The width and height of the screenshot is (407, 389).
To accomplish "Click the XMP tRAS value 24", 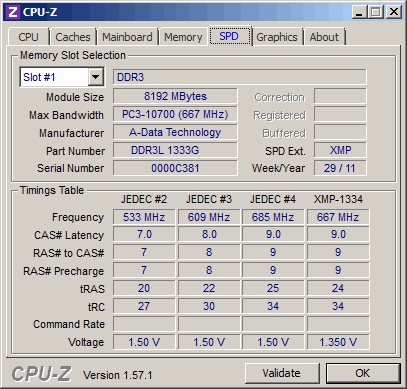I will tap(338, 288).
